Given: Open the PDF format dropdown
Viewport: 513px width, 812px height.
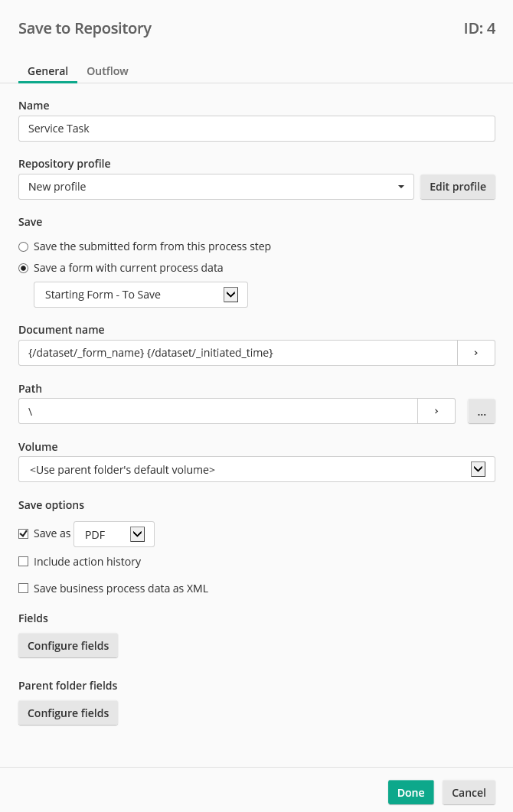Looking at the screenshot, I should tap(138, 534).
